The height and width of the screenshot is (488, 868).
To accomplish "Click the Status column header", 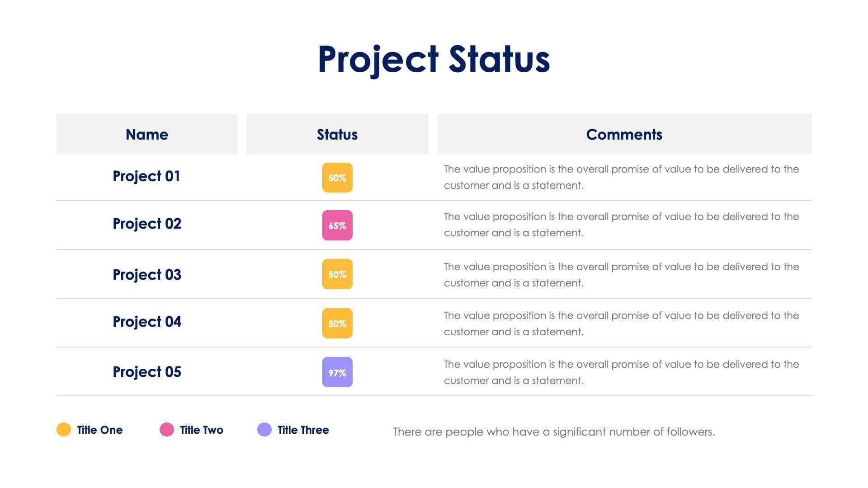I will pos(337,134).
